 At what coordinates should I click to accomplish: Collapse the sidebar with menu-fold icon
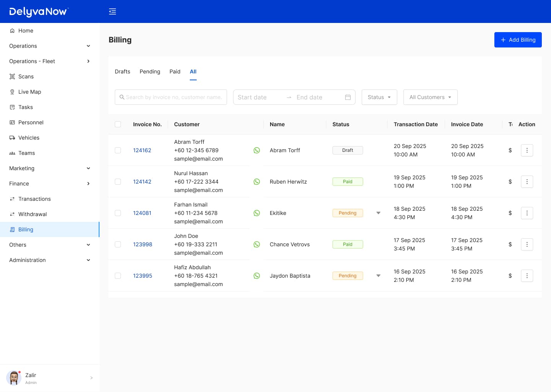(x=112, y=11)
